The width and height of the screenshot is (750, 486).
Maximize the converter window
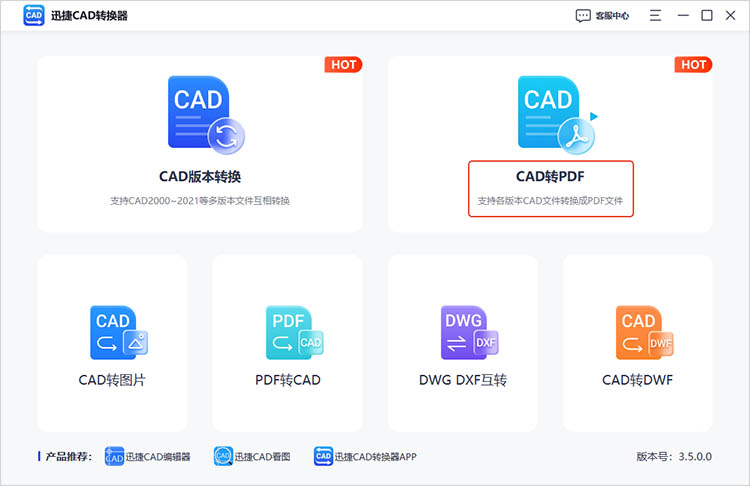tap(706, 15)
